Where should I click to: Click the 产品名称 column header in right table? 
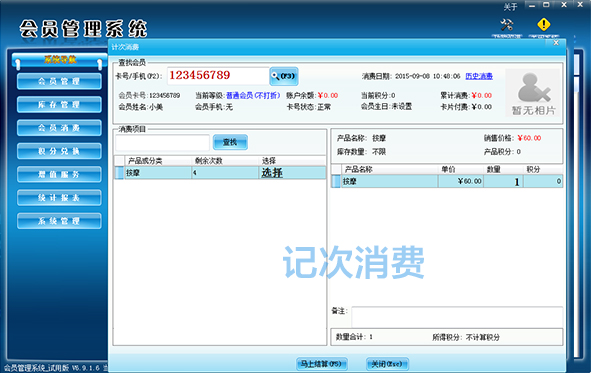point(389,170)
